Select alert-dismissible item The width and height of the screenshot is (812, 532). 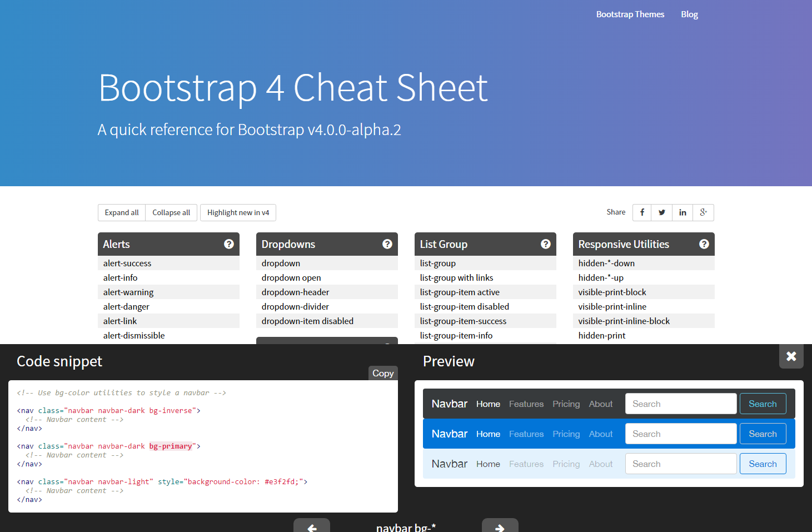(168, 335)
